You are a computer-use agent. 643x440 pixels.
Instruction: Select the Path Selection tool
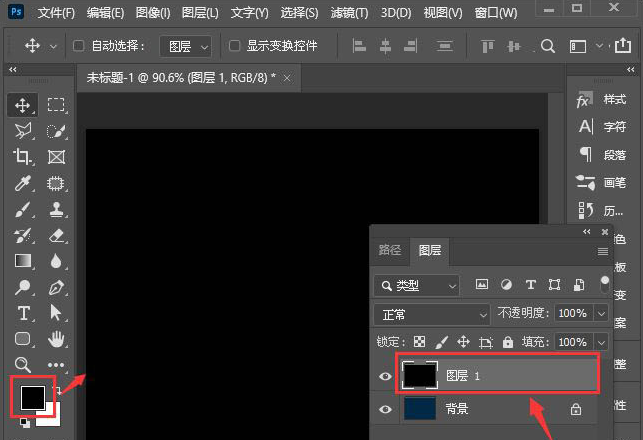coord(55,313)
